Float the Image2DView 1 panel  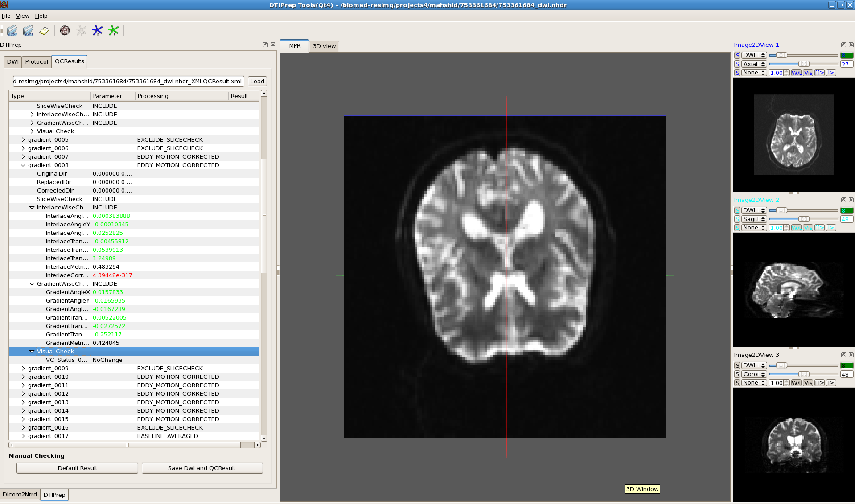coord(843,45)
